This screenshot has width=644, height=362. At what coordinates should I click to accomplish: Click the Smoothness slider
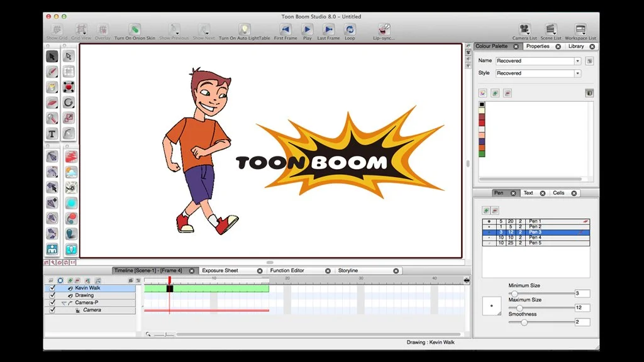pos(541,322)
